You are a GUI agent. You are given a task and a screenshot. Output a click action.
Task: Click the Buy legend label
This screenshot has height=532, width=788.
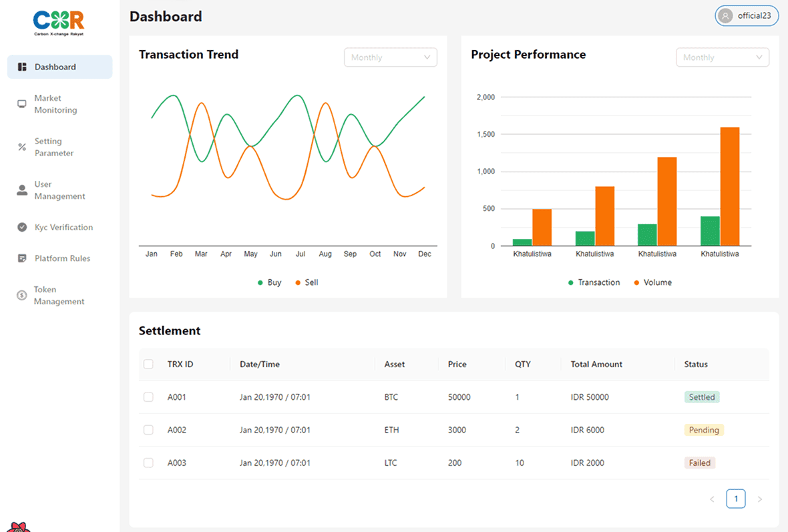(x=274, y=283)
